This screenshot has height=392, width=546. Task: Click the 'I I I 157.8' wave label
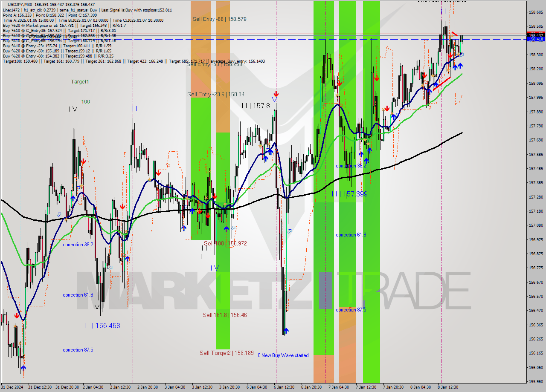coord(256,105)
